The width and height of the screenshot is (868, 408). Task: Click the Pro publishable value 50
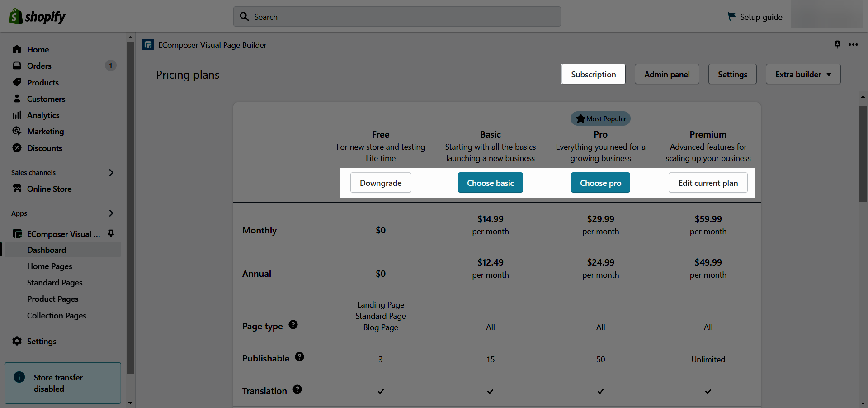600,359
